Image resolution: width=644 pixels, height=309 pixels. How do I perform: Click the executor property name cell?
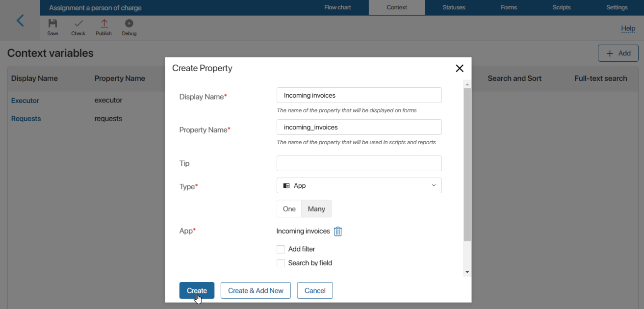[x=108, y=100]
